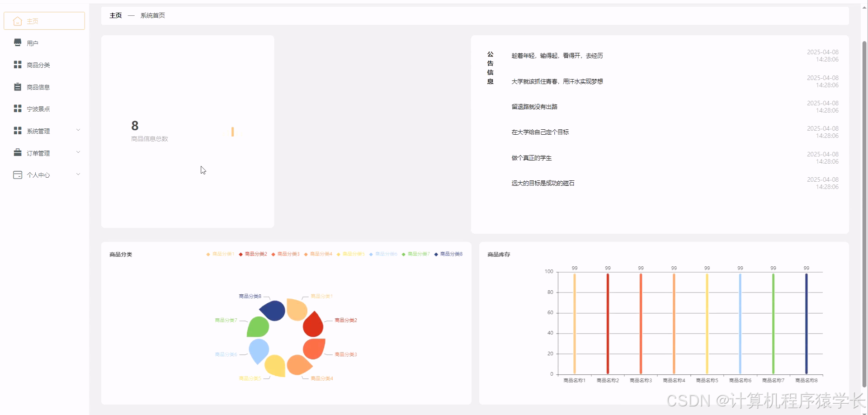Click the navy 商品名称8 stock bar

[x=806, y=324]
